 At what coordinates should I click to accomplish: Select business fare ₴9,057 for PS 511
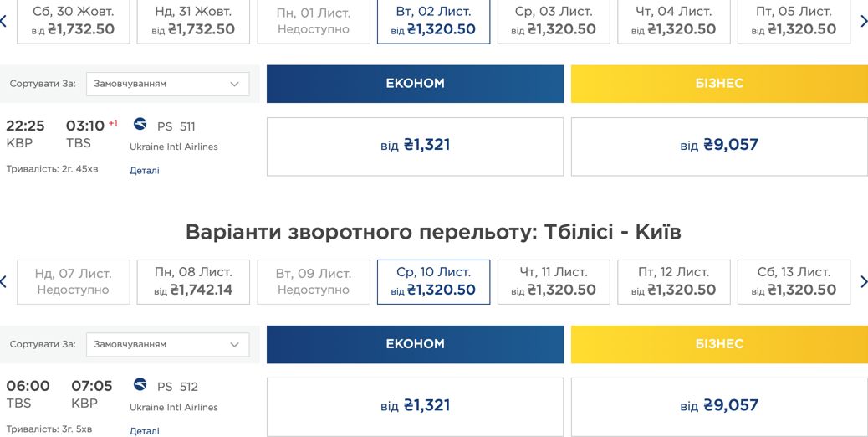click(x=720, y=147)
